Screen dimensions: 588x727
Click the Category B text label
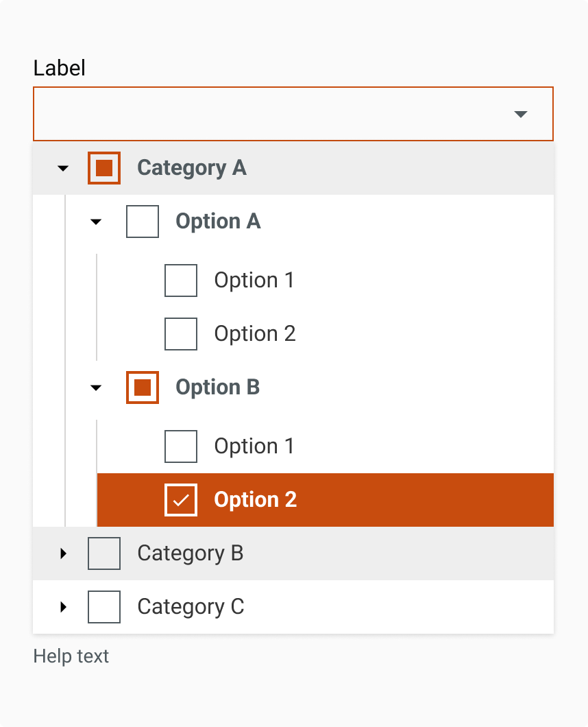pyautogui.click(x=190, y=553)
